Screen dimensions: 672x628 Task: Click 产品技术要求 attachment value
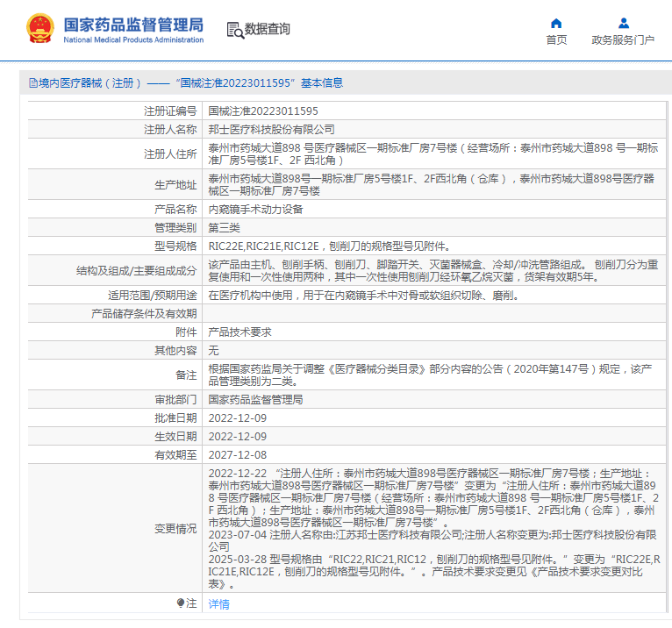pyautogui.click(x=240, y=332)
